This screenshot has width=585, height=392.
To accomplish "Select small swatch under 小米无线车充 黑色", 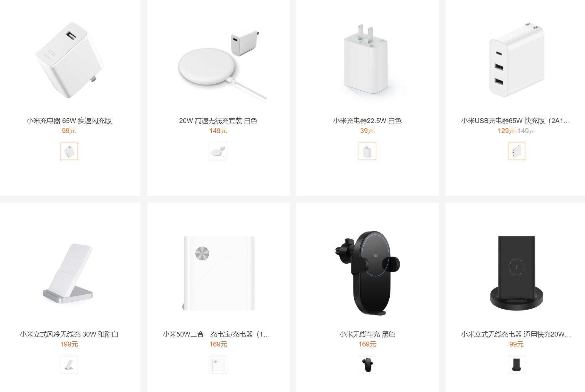I will click(x=368, y=365).
